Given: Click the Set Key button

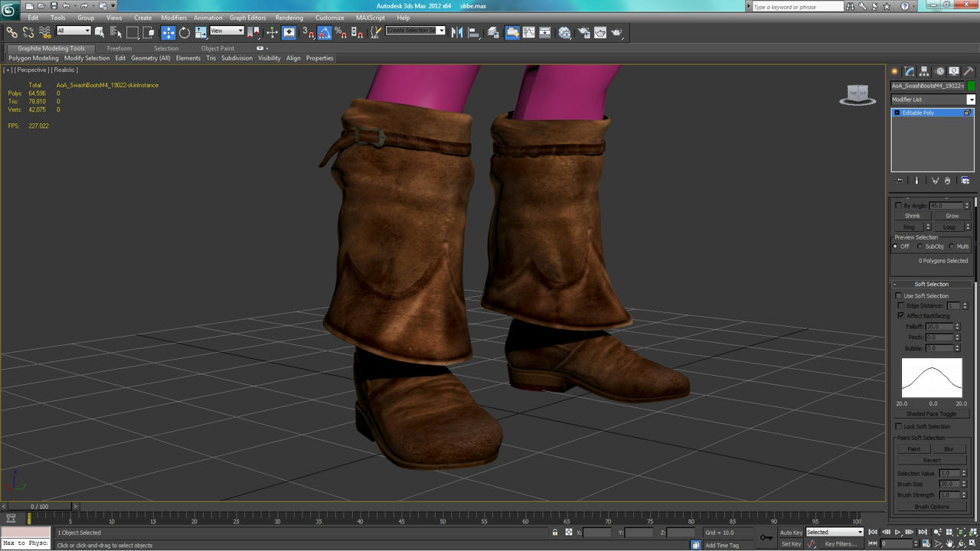Looking at the screenshot, I should 791,544.
